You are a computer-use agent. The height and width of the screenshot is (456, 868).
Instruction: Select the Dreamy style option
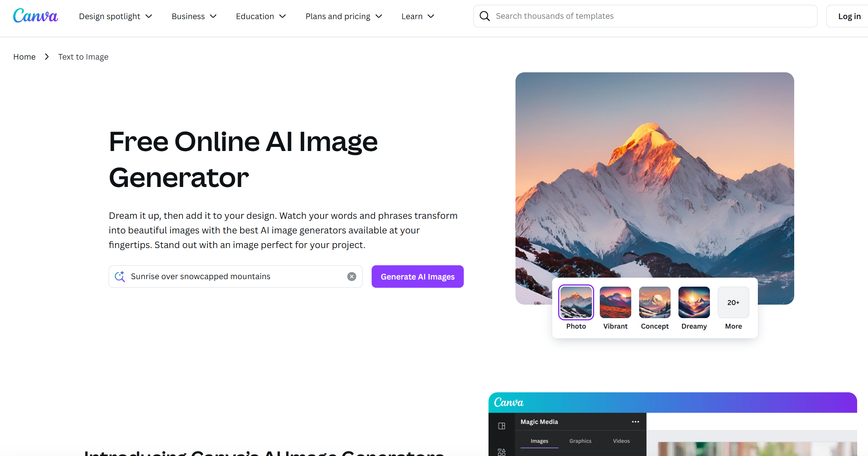(x=694, y=302)
